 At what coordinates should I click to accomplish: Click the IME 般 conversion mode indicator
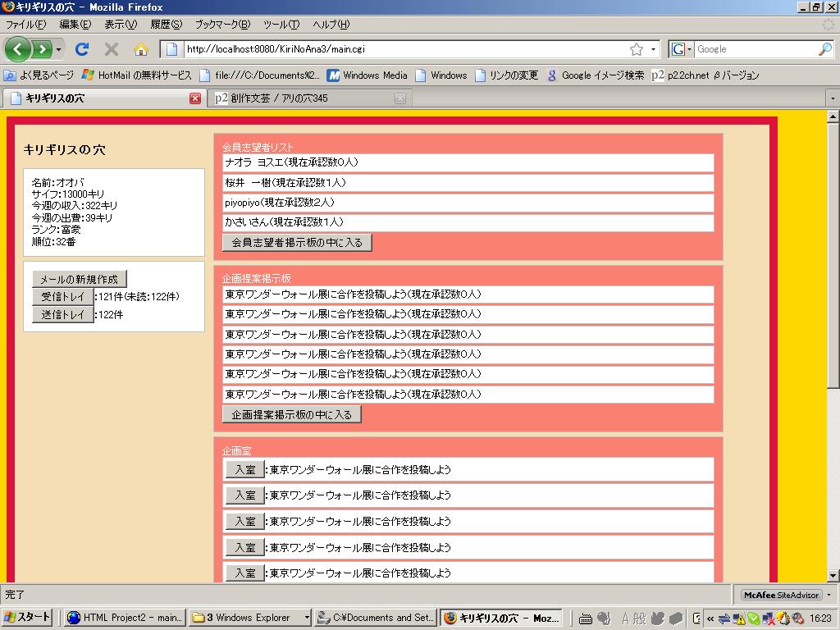coord(639,619)
